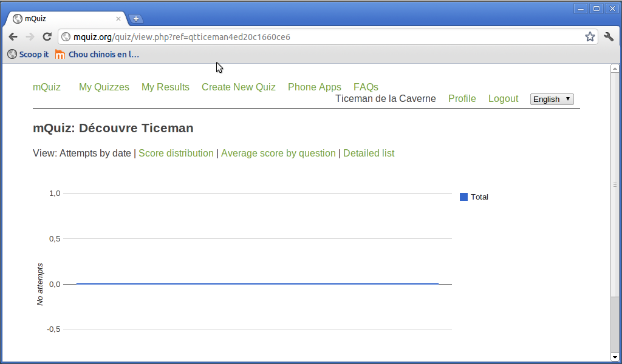This screenshot has width=622, height=364.
Task: Open the wrench settings menu
Action: [x=609, y=37]
